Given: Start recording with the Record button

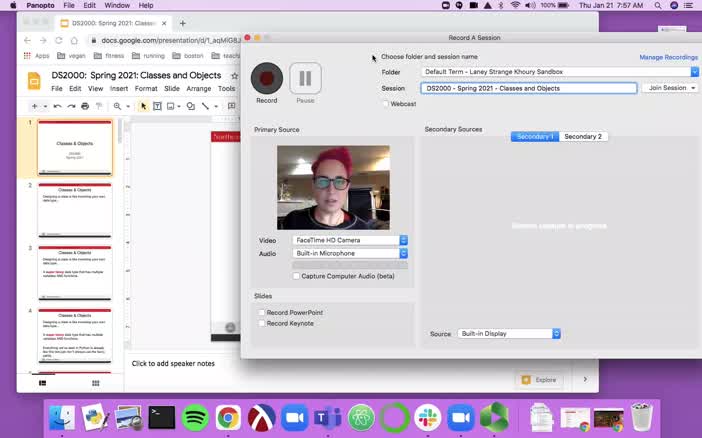Looking at the screenshot, I should point(266,78).
